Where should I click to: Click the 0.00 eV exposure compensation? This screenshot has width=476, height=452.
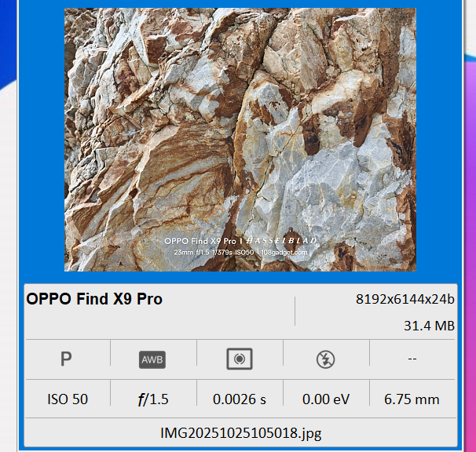[x=325, y=399]
